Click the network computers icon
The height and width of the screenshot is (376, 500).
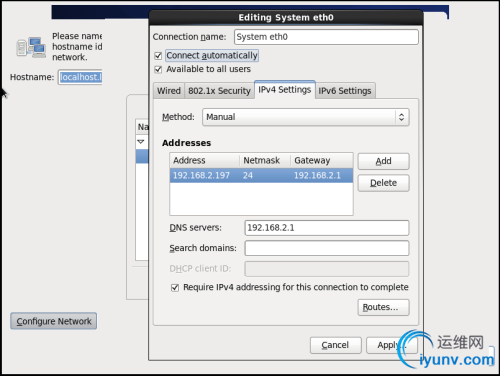(31, 47)
